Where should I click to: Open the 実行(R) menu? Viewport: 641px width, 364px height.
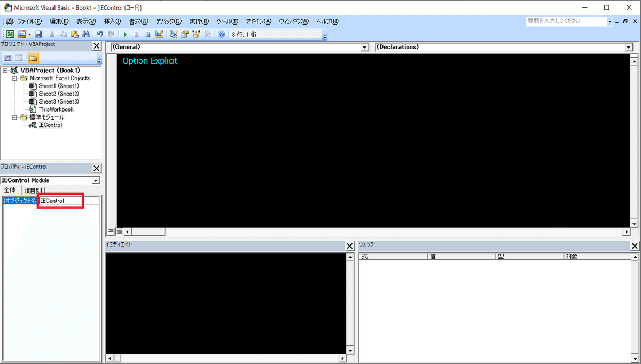pos(199,21)
